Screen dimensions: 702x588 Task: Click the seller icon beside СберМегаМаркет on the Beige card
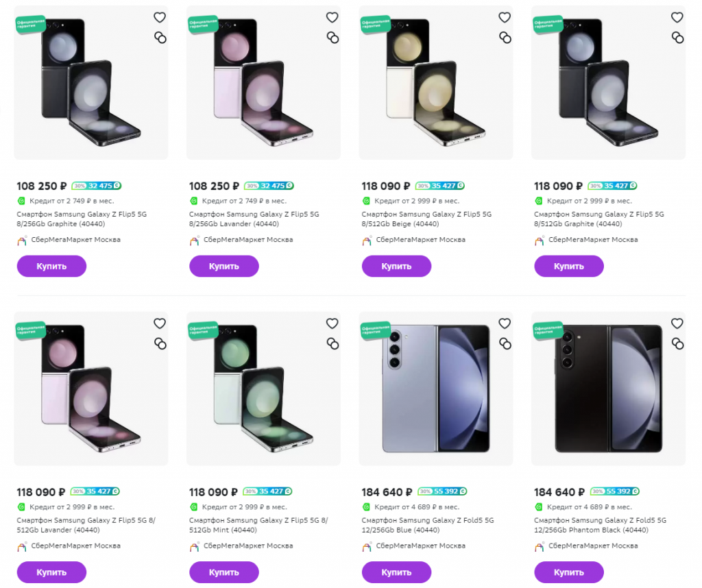click(367, 239)
